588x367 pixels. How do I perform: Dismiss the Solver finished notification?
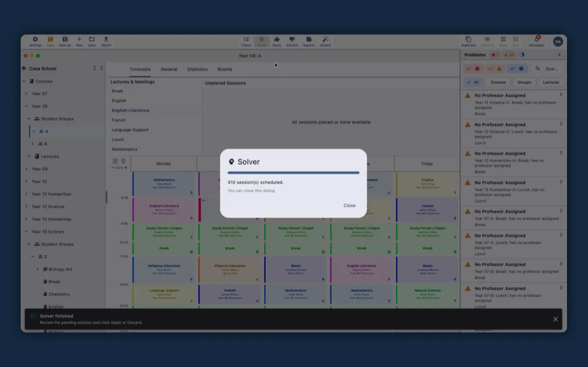pyautogui.click(x=555, y=319)
